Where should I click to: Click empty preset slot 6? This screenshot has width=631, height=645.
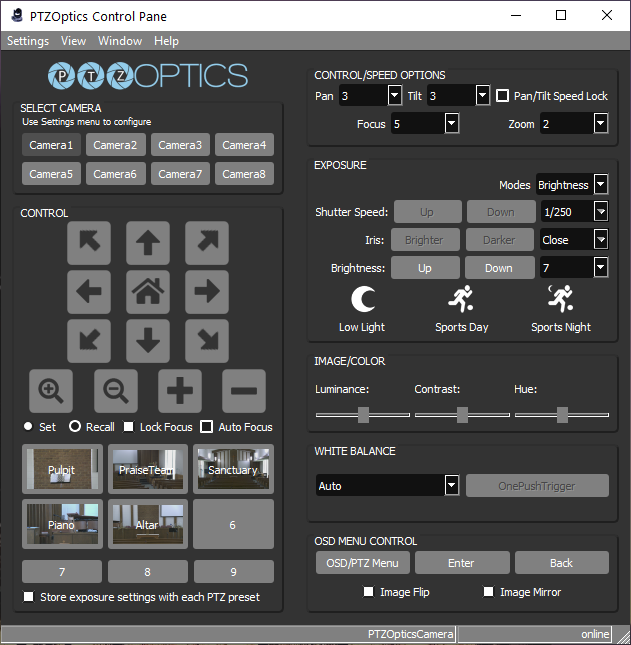click(233, 524)
